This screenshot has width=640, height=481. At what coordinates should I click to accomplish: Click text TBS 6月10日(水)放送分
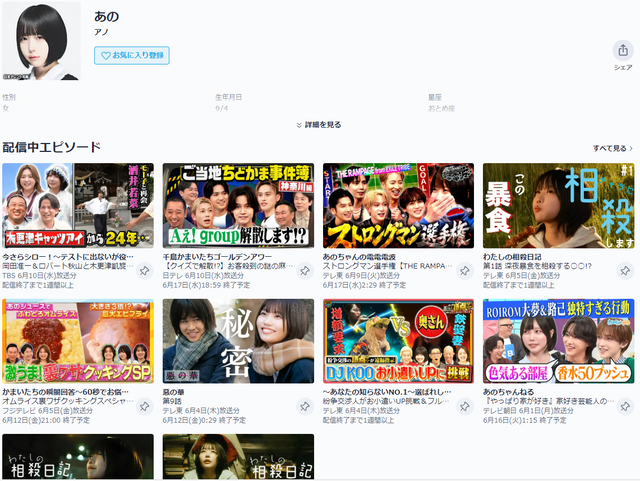[x=39, y=276]
